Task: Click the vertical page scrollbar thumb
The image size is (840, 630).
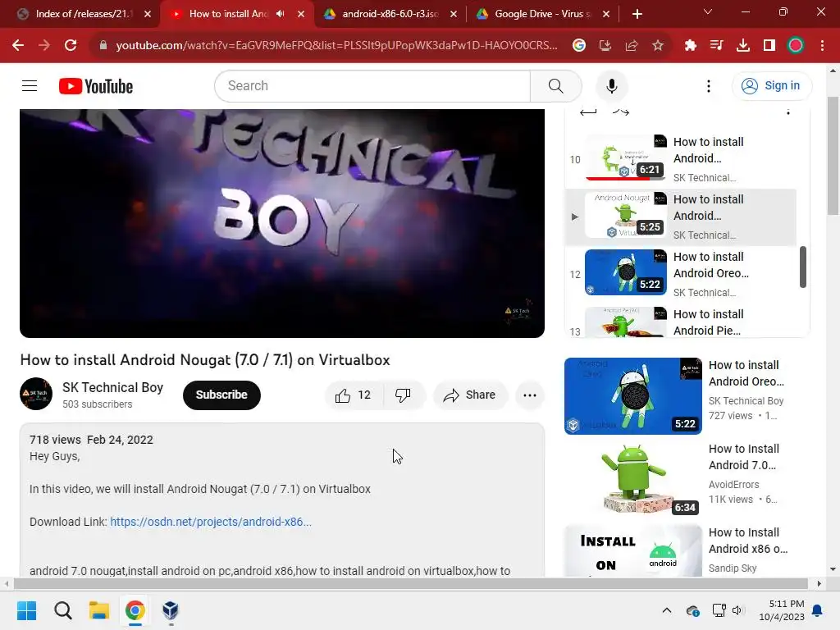Action: pyautogui.click(x=832, y=155)
